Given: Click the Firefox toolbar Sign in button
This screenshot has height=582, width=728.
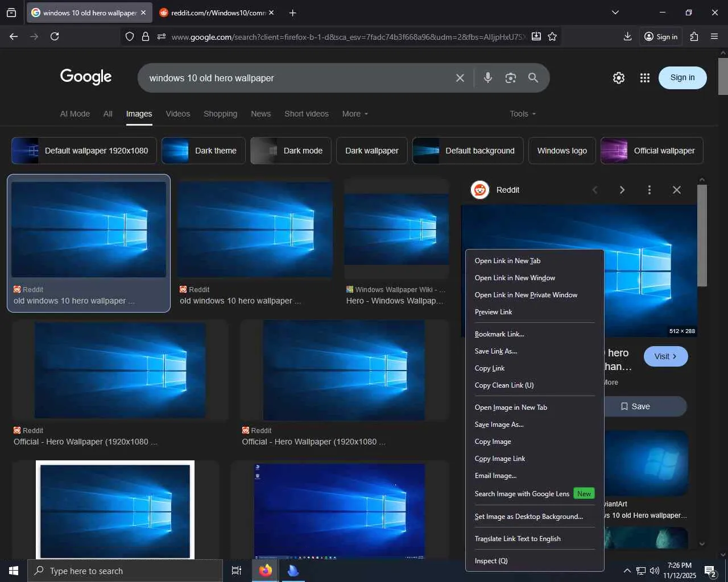Looking at the screenshot, I should [661, 36].
